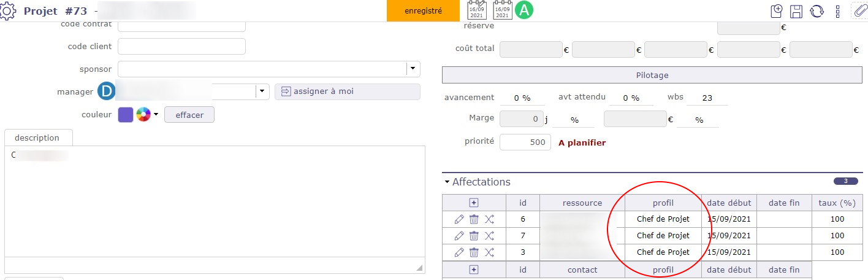Open the color wheel picker dropdown

147,115
